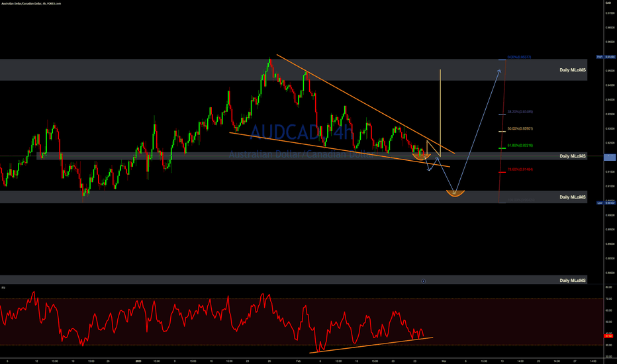Select the High price label on the axis
This screenshot has width=617, height=364.
click(x=606, y=57)
